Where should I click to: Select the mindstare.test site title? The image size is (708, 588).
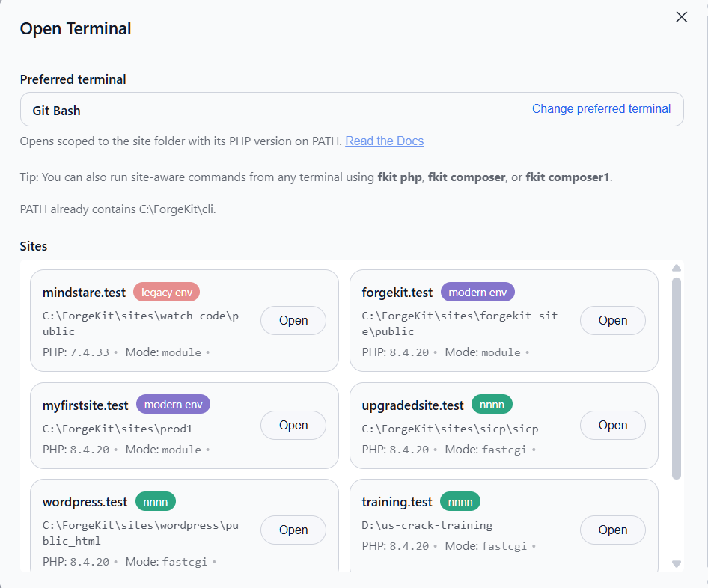tap(84, 293)
